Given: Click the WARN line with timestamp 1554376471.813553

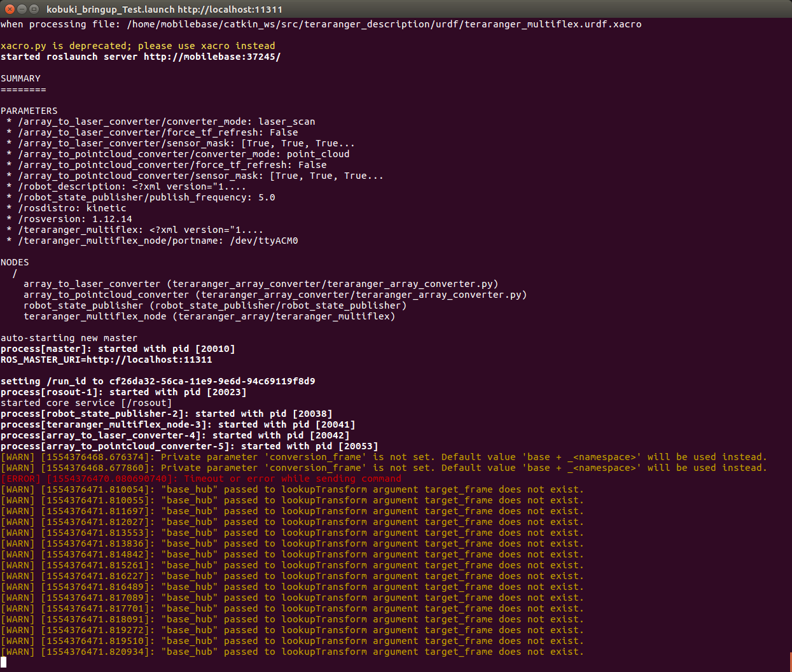Looking at the screenshot, I should (292, 533).
